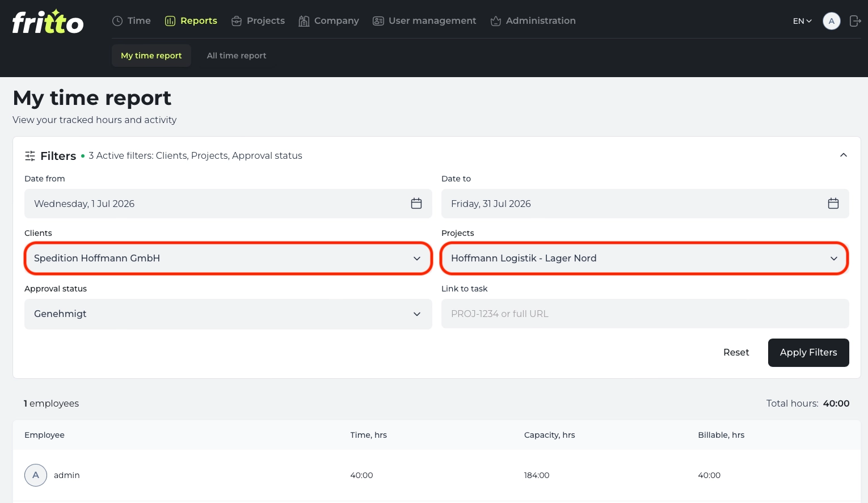The height and width of the screenshot is (503, 868).
Task: Click the Date from field
Action: pos(228,204)
